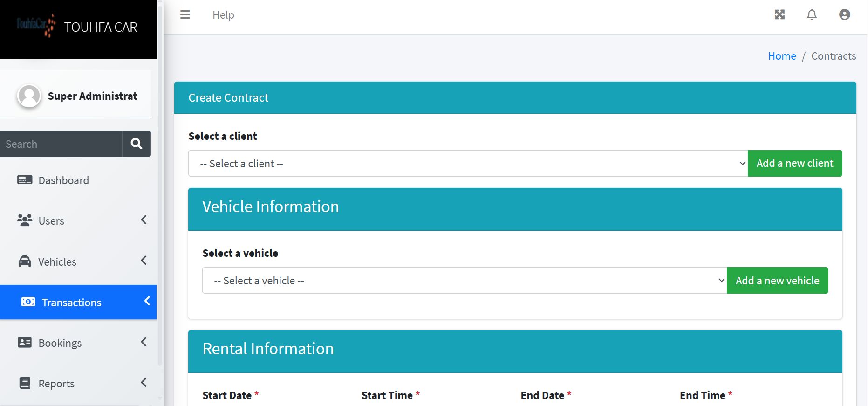Click the Add a new client button
Viewport: 868px width, 406px height.
794,164
